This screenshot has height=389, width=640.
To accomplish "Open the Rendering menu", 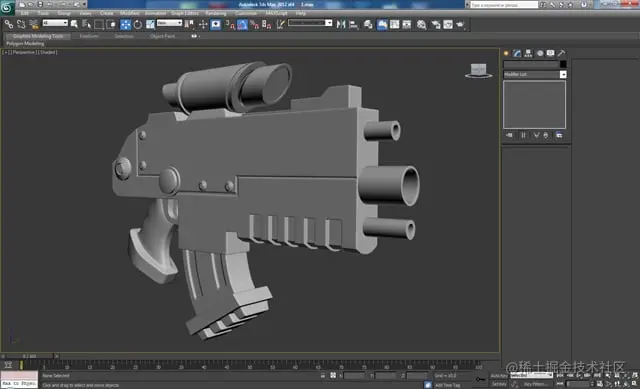I will coord(216,13).
